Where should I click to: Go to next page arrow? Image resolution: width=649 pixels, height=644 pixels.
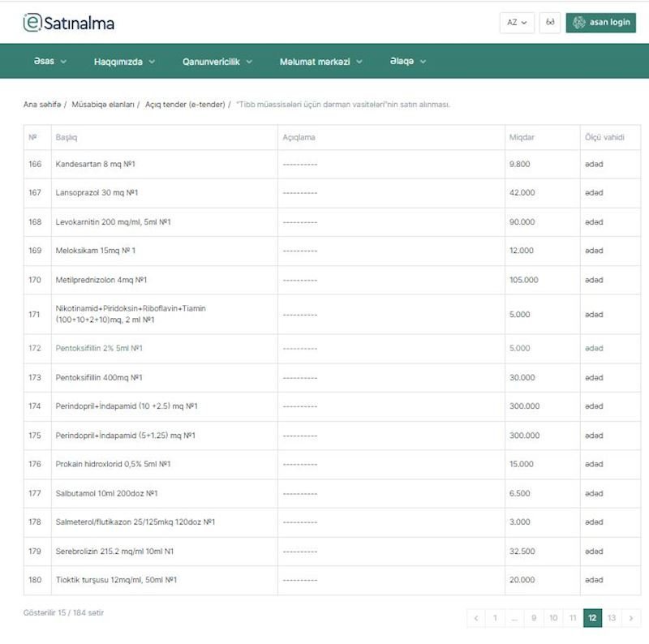coord(631,618)
